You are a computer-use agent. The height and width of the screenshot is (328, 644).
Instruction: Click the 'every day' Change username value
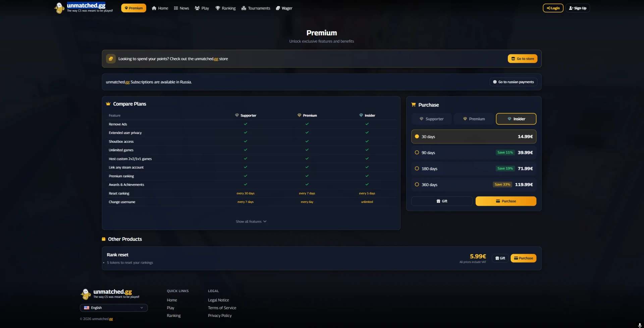point(307,202)
